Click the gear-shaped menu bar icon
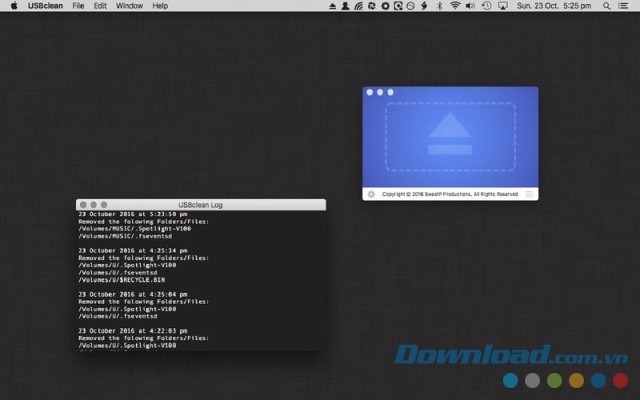 click(385, 6)
